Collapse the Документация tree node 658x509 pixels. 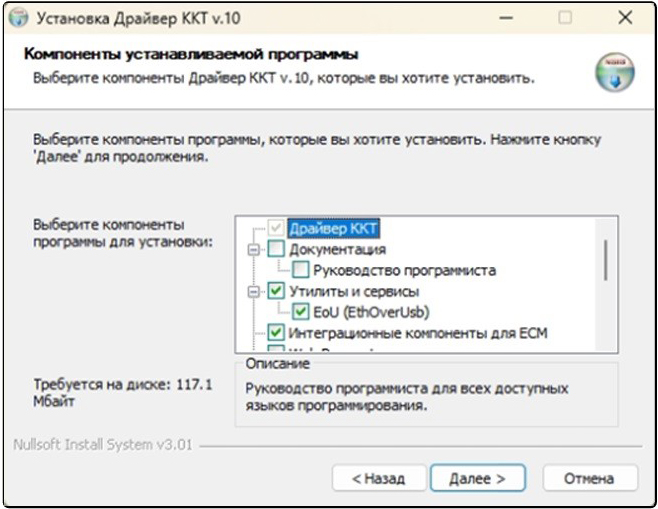coord(253,250)
